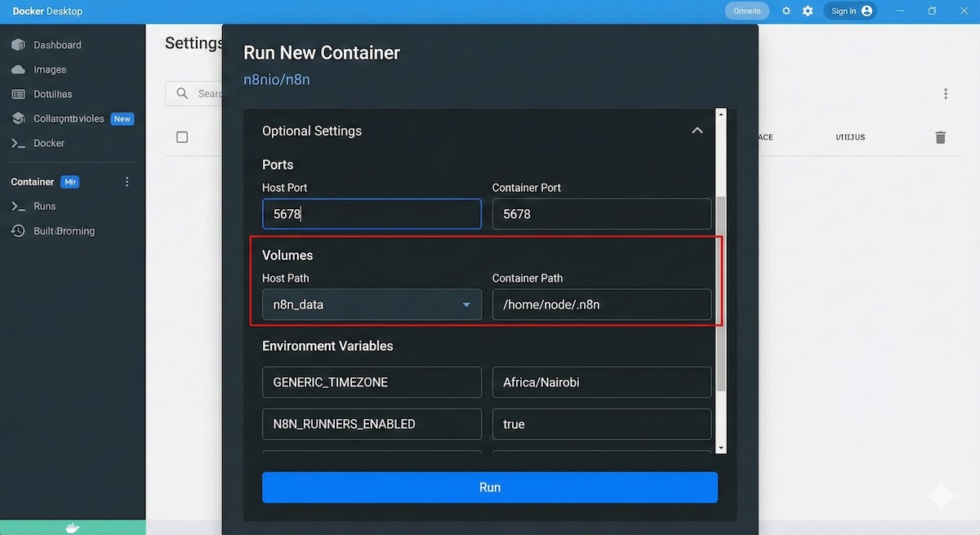Screen dimensions: 980x535
Task: Open the settings gear icon in title bar
Action: pos(808,11)
